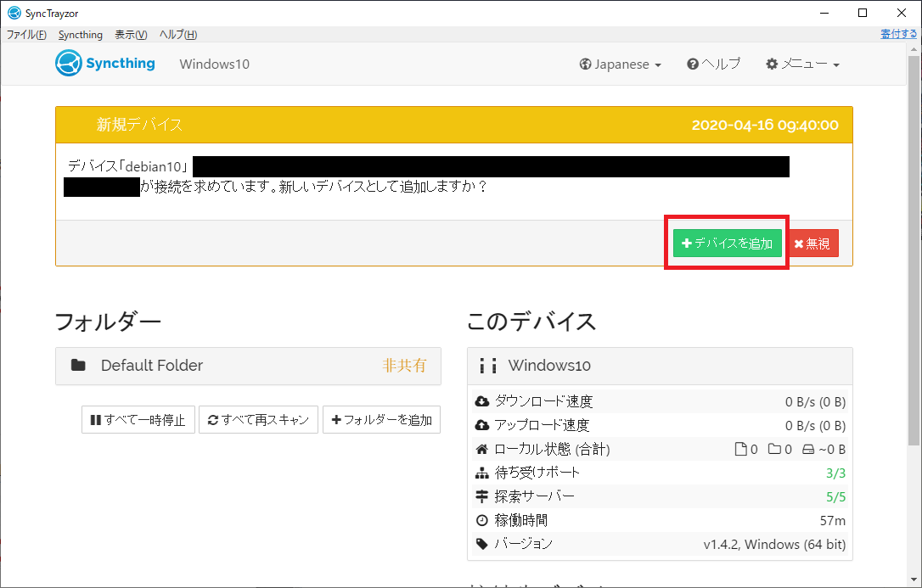This screenshot has width=922, height=588.
Task: Click the ~0 B local state size
Action: 832,450
